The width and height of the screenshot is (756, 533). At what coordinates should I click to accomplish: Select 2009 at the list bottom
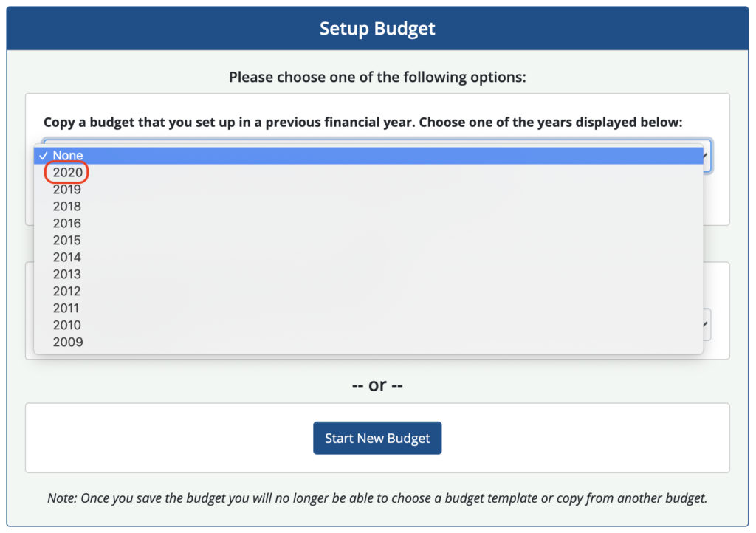368,342
